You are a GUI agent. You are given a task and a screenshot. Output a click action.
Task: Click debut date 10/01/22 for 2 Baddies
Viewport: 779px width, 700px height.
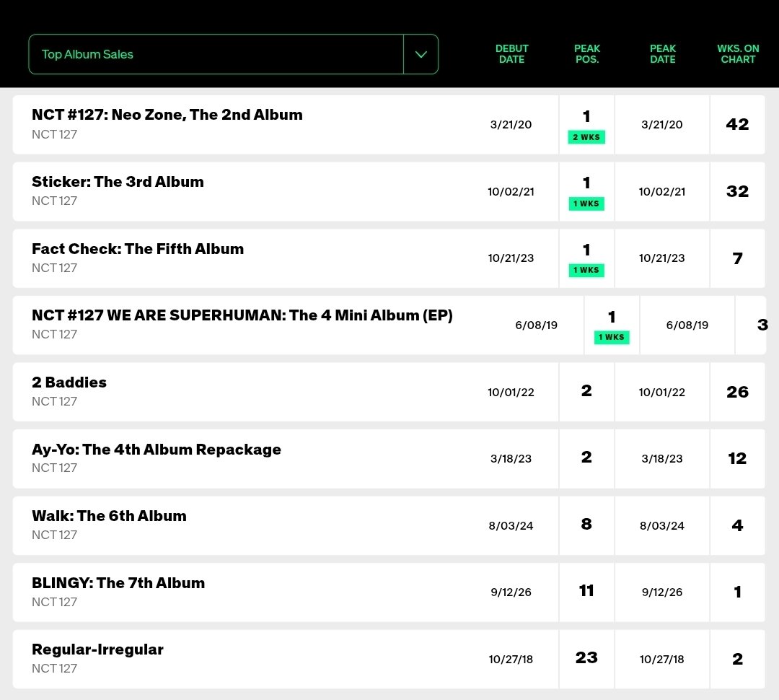[x=511, y=393]
